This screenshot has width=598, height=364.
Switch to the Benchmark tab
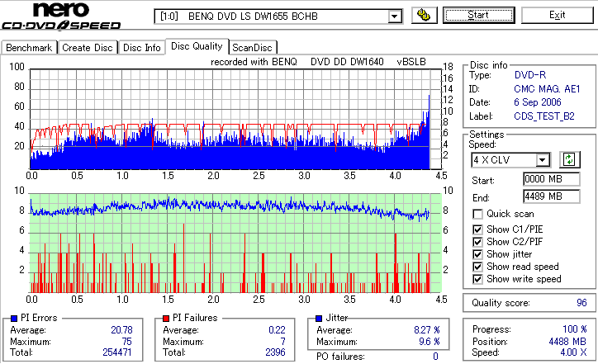(29, 48)
